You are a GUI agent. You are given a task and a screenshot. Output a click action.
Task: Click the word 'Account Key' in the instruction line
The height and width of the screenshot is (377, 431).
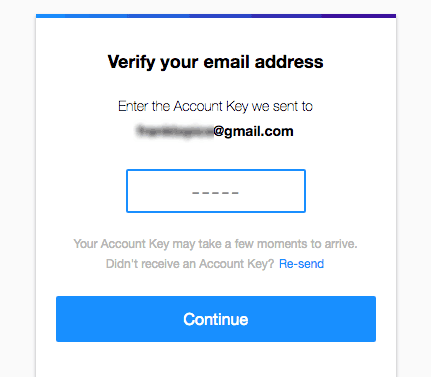click(211, 107)
